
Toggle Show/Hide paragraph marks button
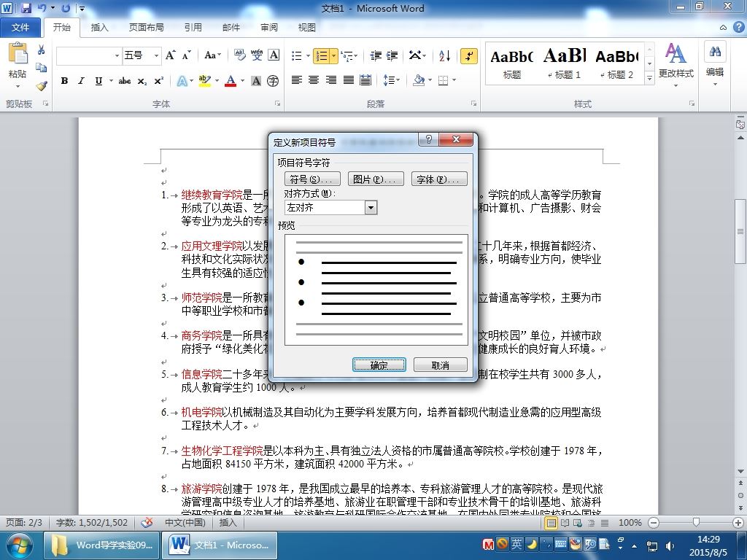(469, 55)
